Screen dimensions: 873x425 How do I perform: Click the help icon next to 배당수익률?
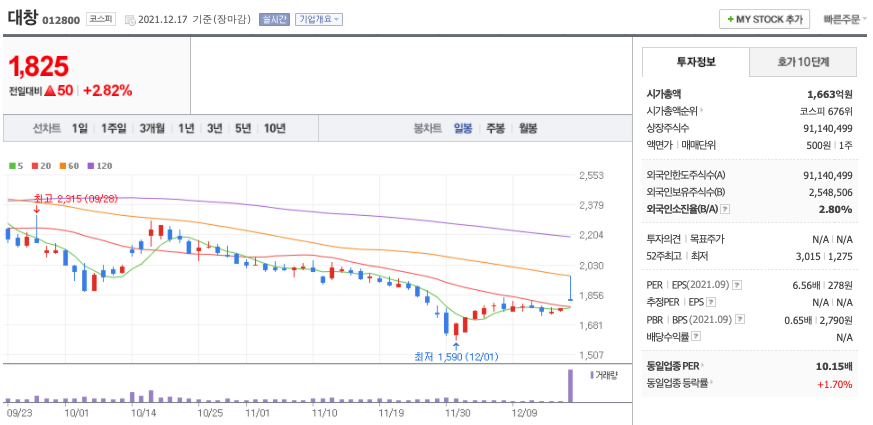coord(696,336)
